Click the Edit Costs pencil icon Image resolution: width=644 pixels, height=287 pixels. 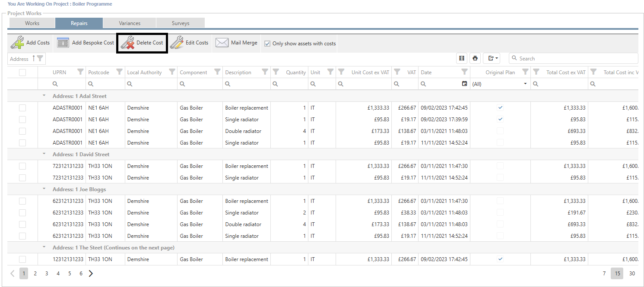click(177, 43)
